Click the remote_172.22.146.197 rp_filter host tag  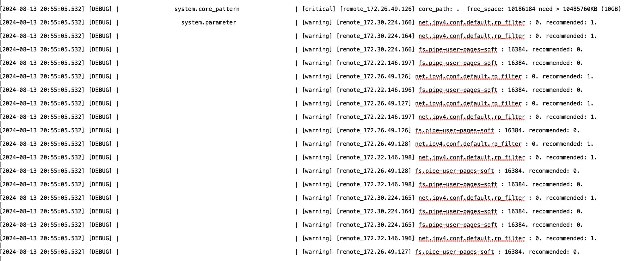click(375, 117)
